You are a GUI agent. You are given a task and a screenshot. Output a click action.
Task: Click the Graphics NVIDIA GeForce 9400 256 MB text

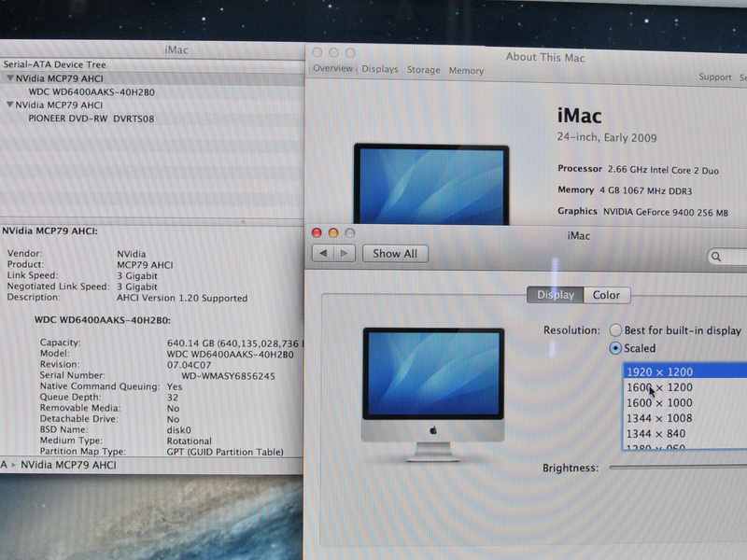click(642, 212)
